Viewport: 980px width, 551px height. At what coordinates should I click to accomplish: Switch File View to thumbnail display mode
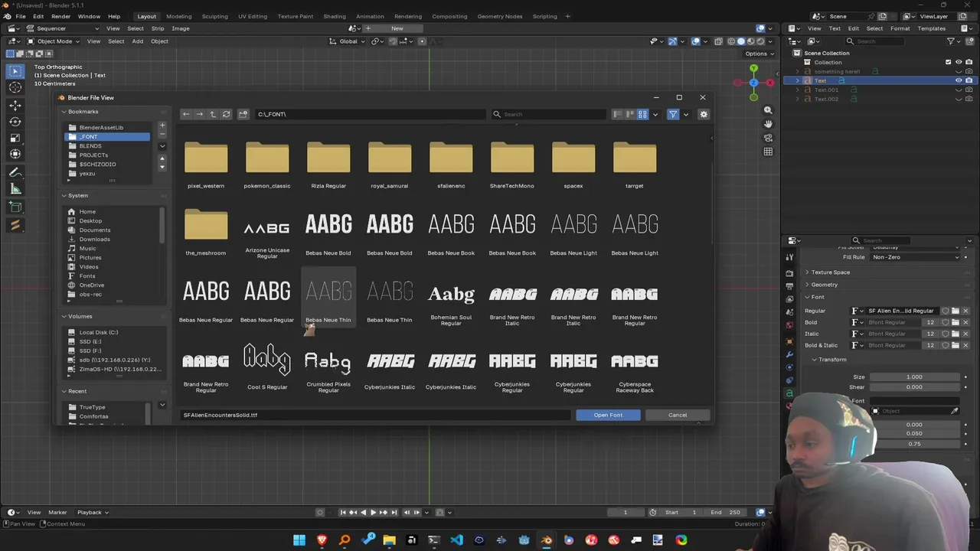[x=643, y=114]
